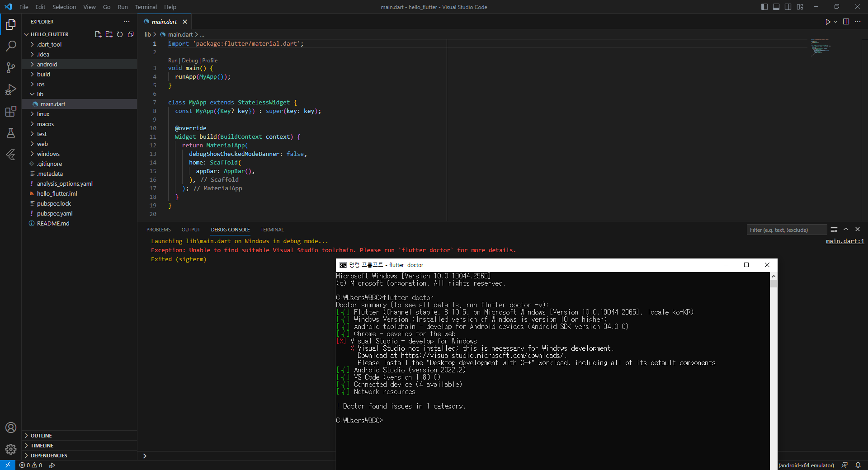Open the Extensions view

[11, 111]
